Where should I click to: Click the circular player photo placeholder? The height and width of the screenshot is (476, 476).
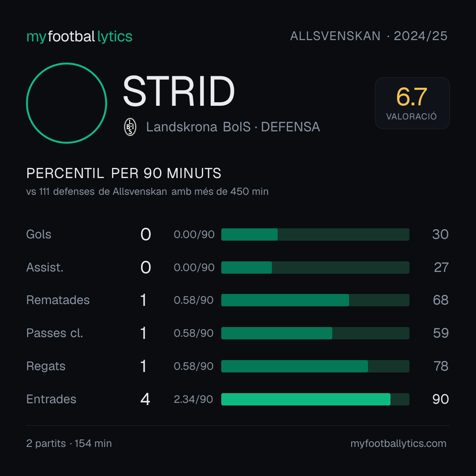(67, 103)
